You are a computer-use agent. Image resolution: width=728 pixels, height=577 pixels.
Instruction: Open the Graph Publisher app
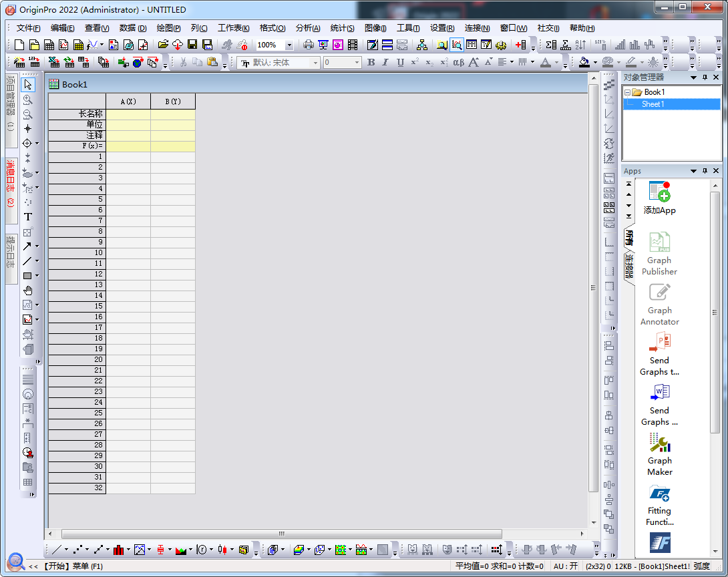(659, 254)
